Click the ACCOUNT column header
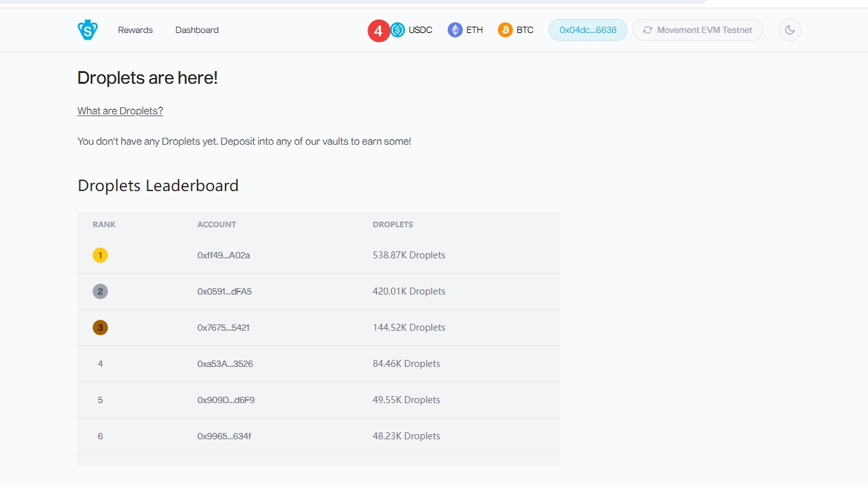Viewport: 868px width, 485px height. 217,225
